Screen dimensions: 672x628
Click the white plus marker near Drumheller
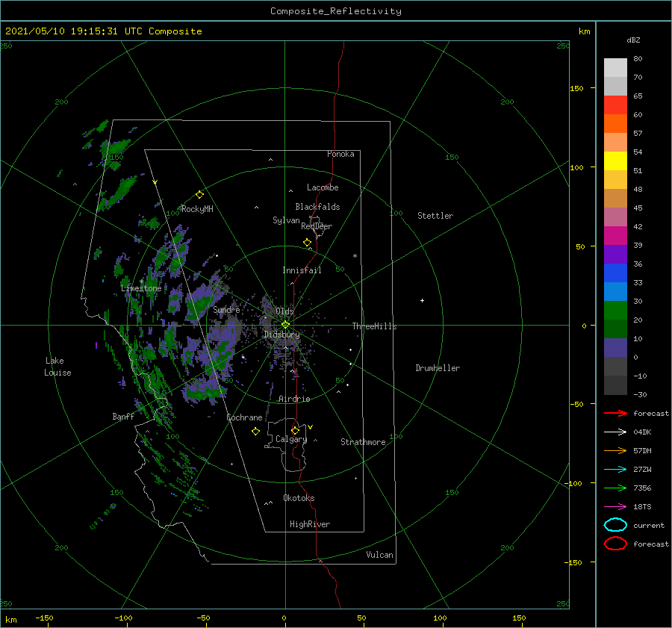point(422,300)
